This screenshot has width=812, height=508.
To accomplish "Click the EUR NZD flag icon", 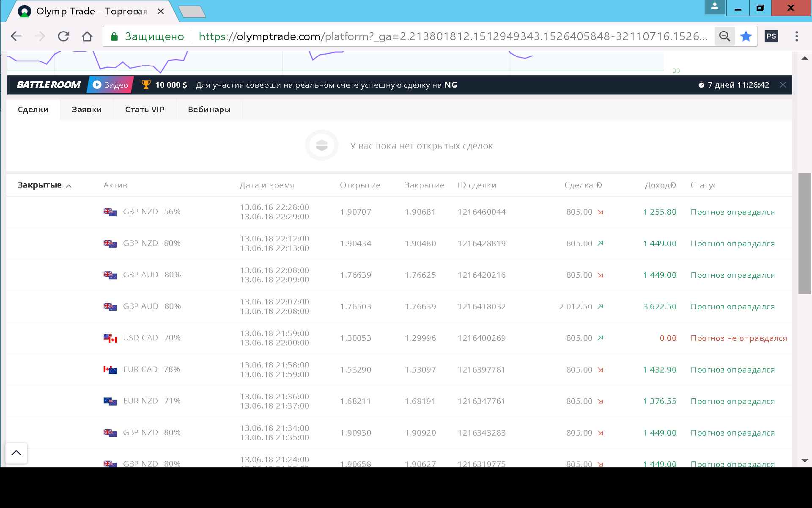I will click(110, 401).
